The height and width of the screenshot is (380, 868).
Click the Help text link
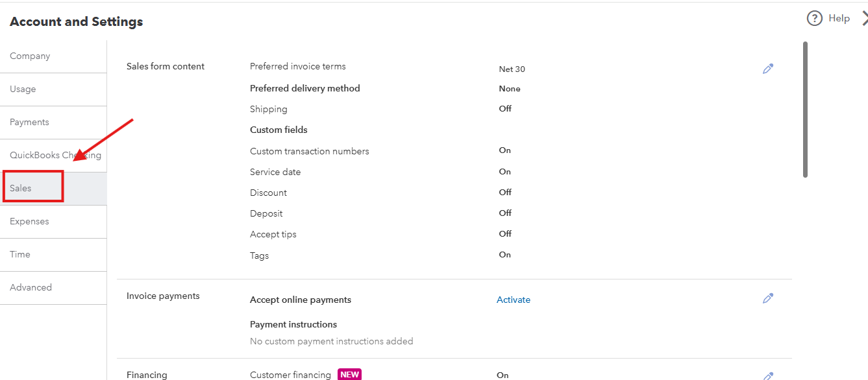[839, 18]
